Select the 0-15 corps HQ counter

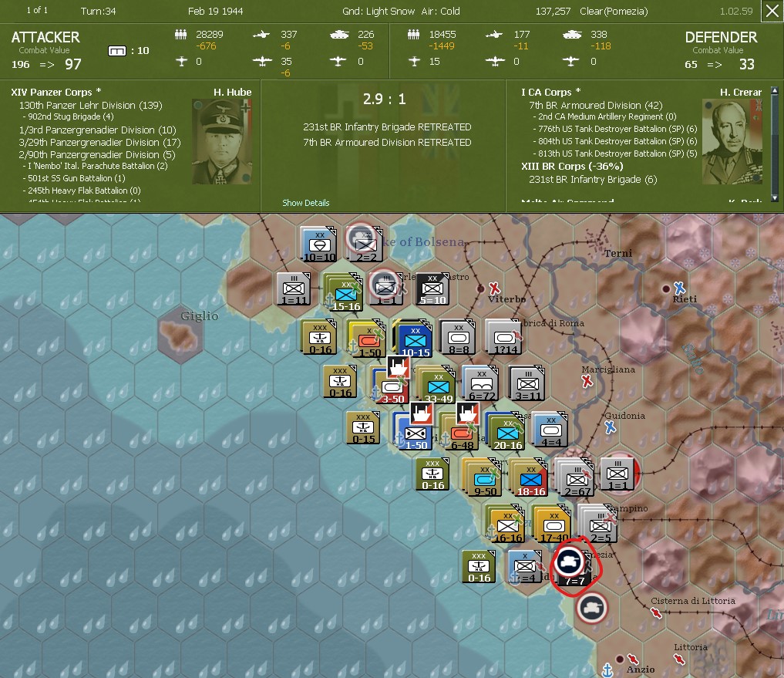(x=363, y=428)
